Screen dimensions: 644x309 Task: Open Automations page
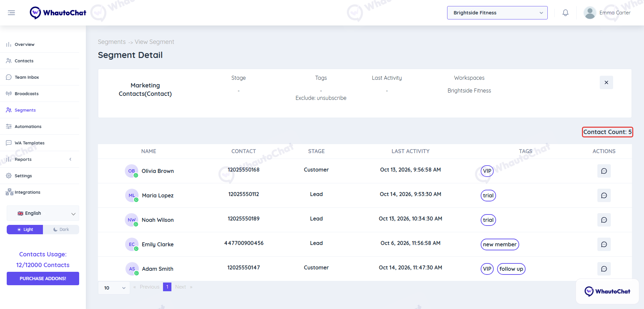[40, 126]
